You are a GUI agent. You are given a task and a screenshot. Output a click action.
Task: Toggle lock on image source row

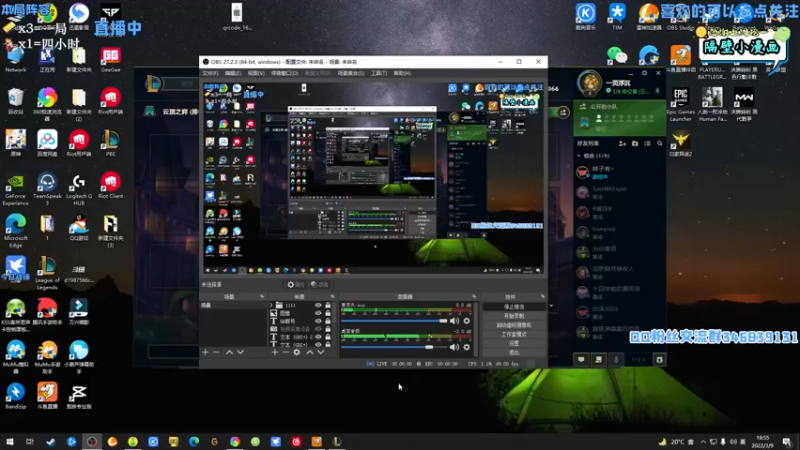click(328, 313)
